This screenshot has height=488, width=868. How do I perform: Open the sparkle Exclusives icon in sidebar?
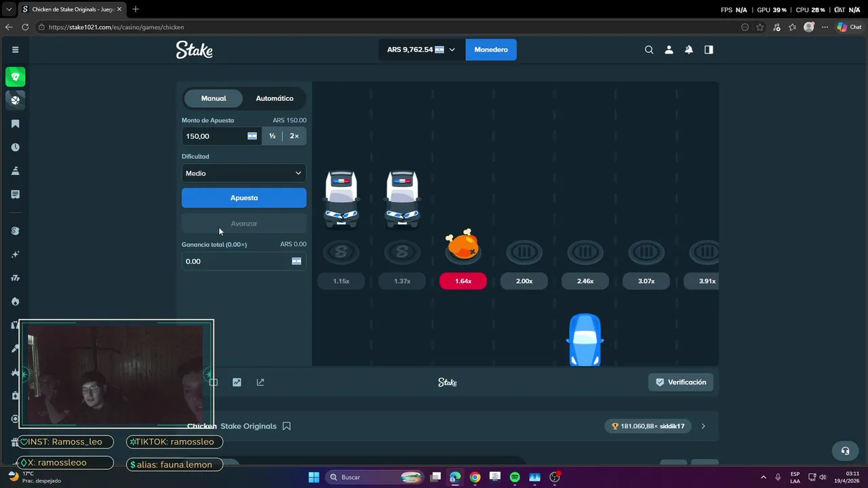tap(15, 254)
